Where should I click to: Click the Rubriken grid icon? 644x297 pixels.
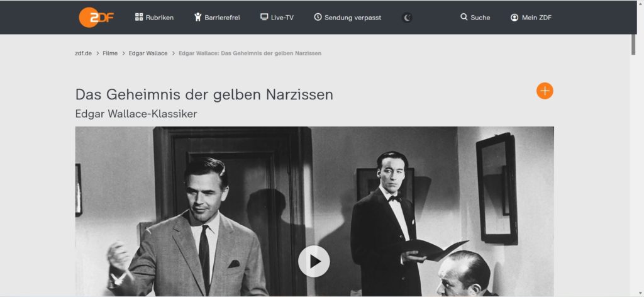click(139, 17)
